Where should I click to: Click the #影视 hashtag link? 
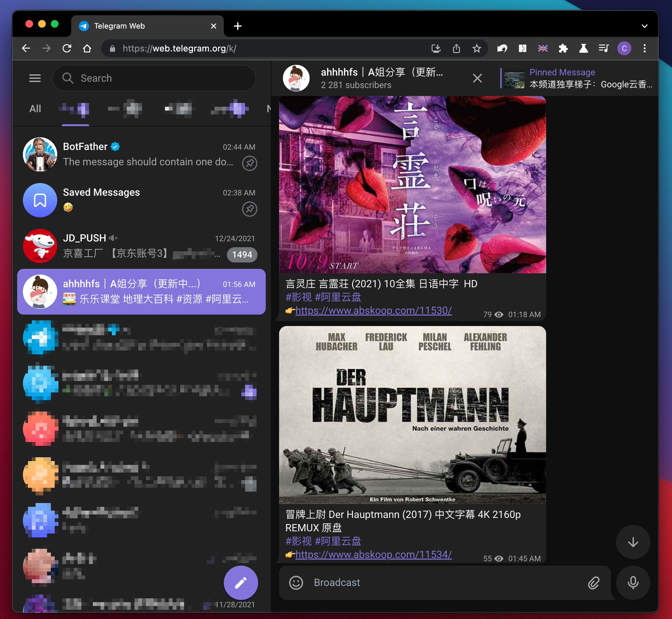pos(298,297)
